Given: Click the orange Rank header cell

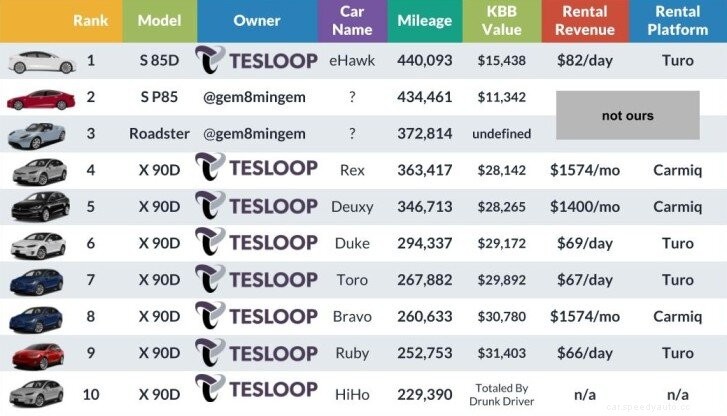Looking at the screenshot, I should (x=91, y=21).
